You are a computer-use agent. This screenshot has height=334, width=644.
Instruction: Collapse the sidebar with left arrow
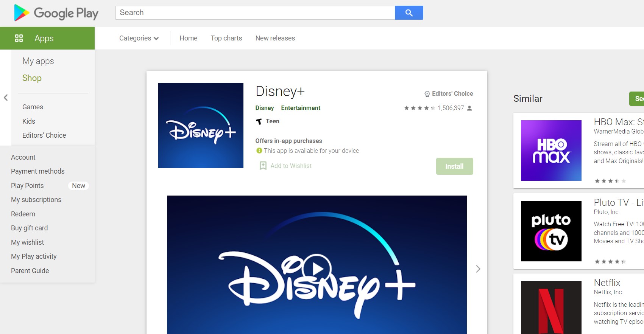pos(6,98)
